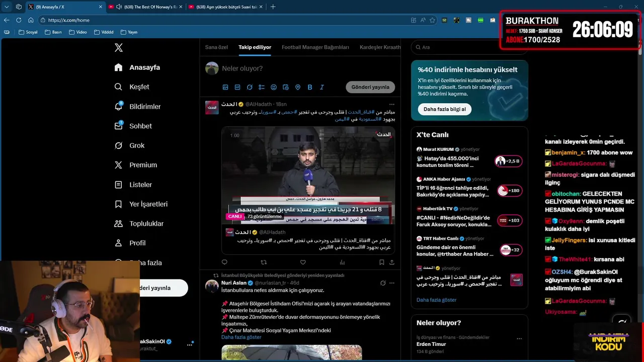The width and height of the screenshot is (644, 362).
Task: Open emoji picker in composer
Action: [274, 87]
